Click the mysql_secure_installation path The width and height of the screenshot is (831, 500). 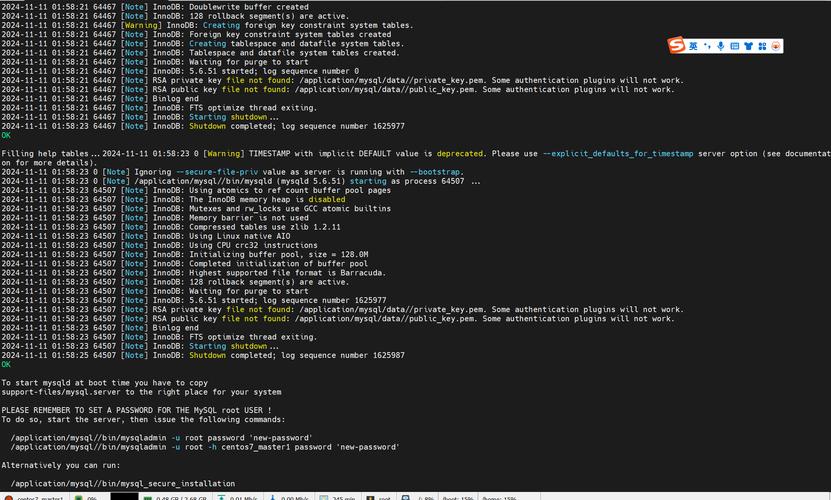[123, 484]
